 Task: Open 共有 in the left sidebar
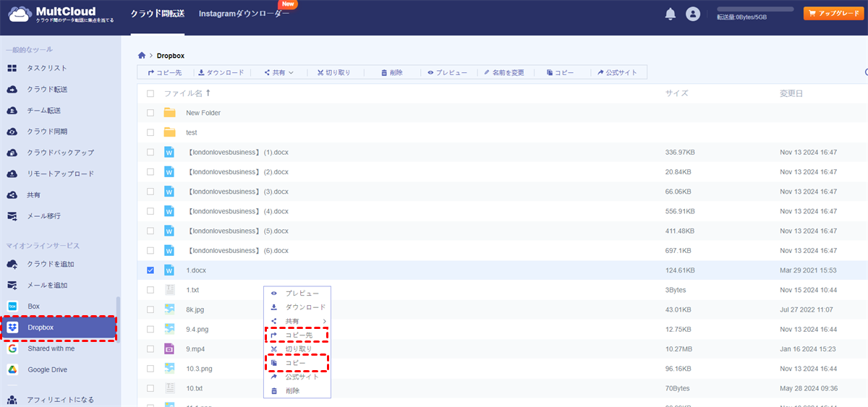[33, 195]
